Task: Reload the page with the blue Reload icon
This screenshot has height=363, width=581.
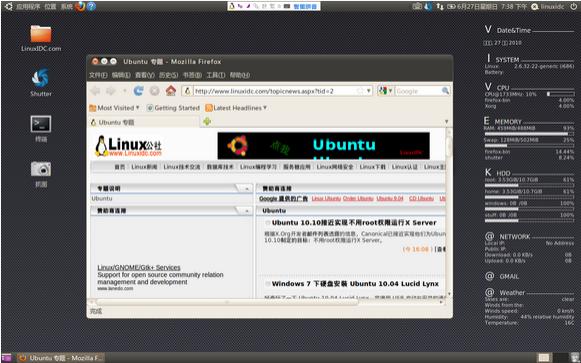Action: point(139,91)
